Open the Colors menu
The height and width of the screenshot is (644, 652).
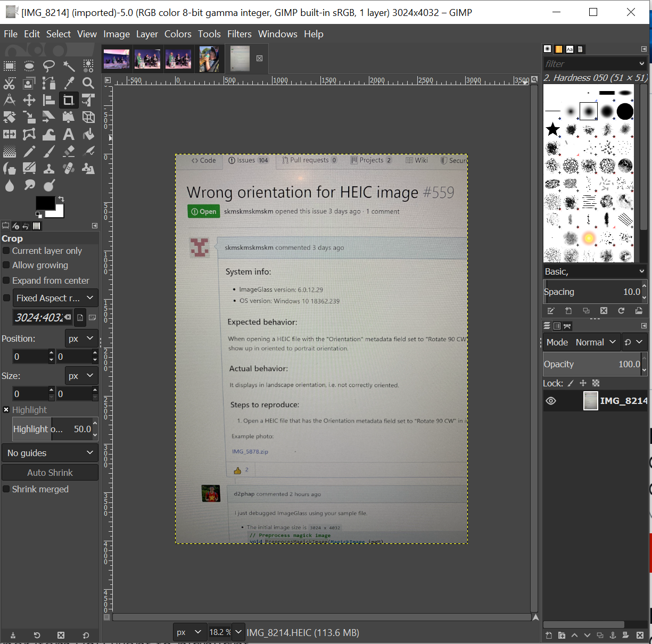(178, 34)
